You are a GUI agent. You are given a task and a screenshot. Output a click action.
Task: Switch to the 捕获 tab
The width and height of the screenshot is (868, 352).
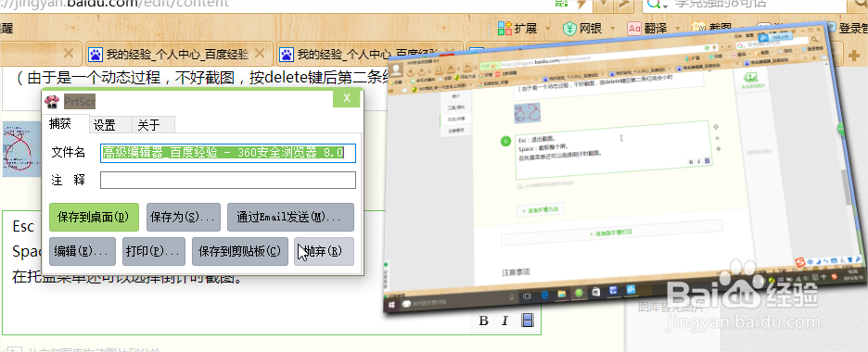pos(59,124)
